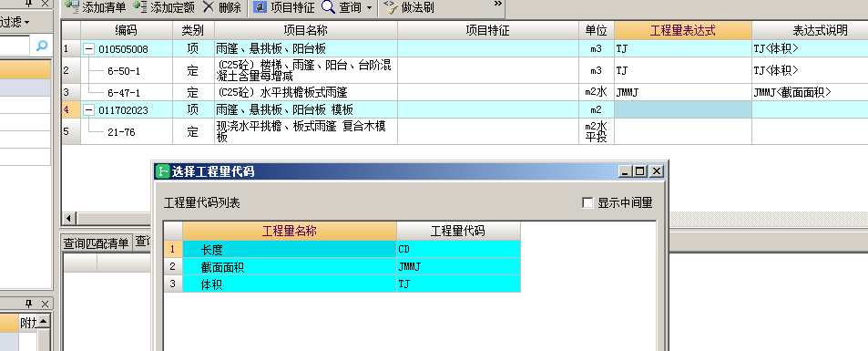
Task: Click the 添加清单 toolbar icon
Action: point(72,7)
